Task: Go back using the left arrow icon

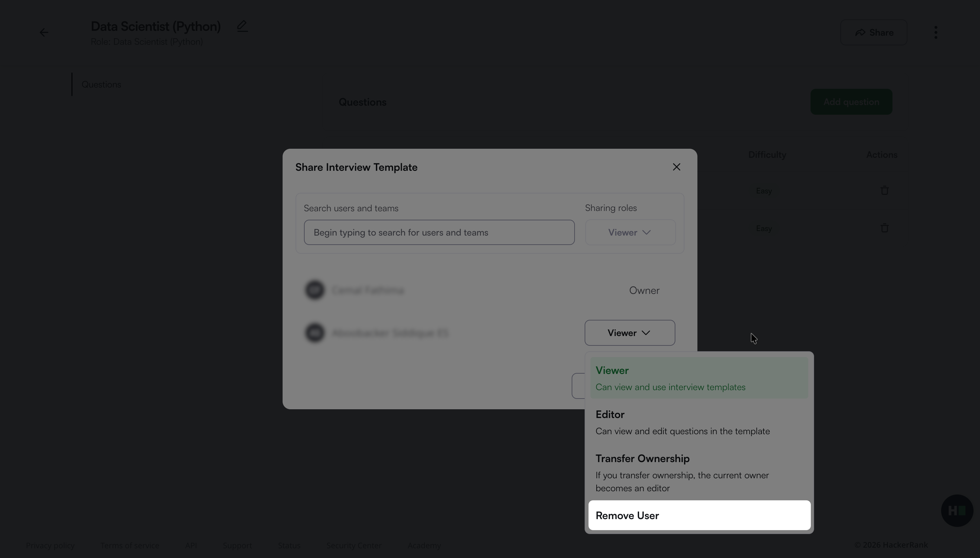Action: (x=44, y=33)
